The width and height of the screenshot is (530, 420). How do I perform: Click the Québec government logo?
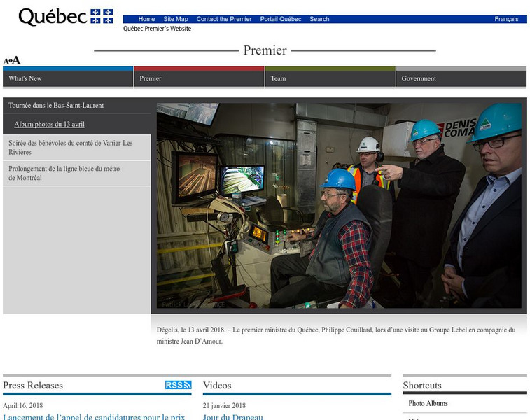tap(66, 17)
